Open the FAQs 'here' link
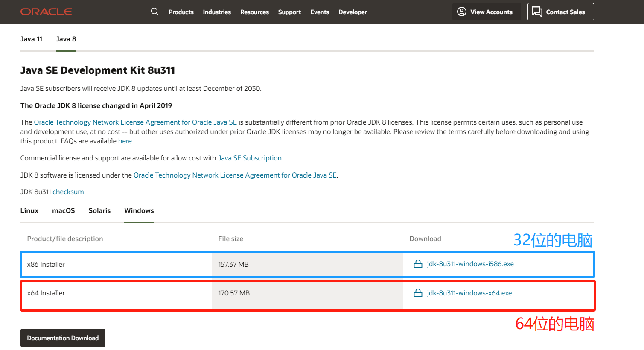 [x=125, y=141]
